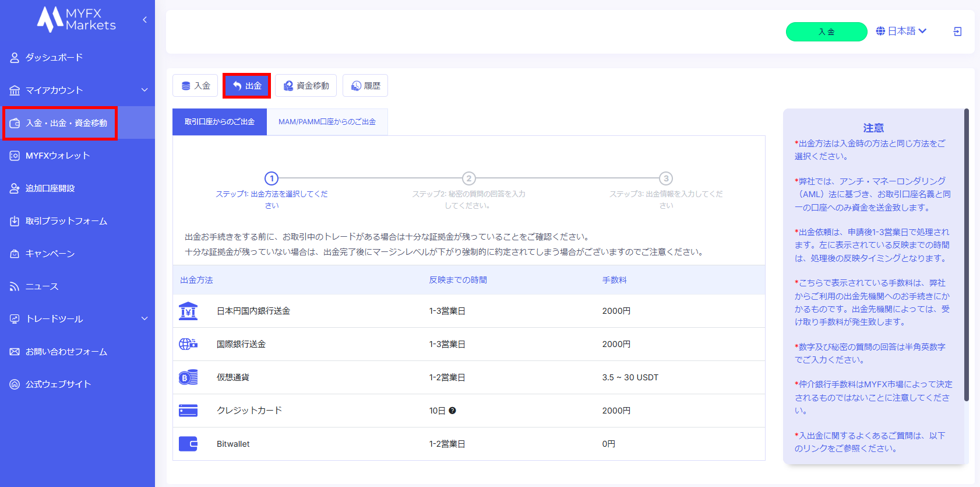980x487 pixels.
Task: Click the ニュース feed icon
Action: click(x=15, y=286)
